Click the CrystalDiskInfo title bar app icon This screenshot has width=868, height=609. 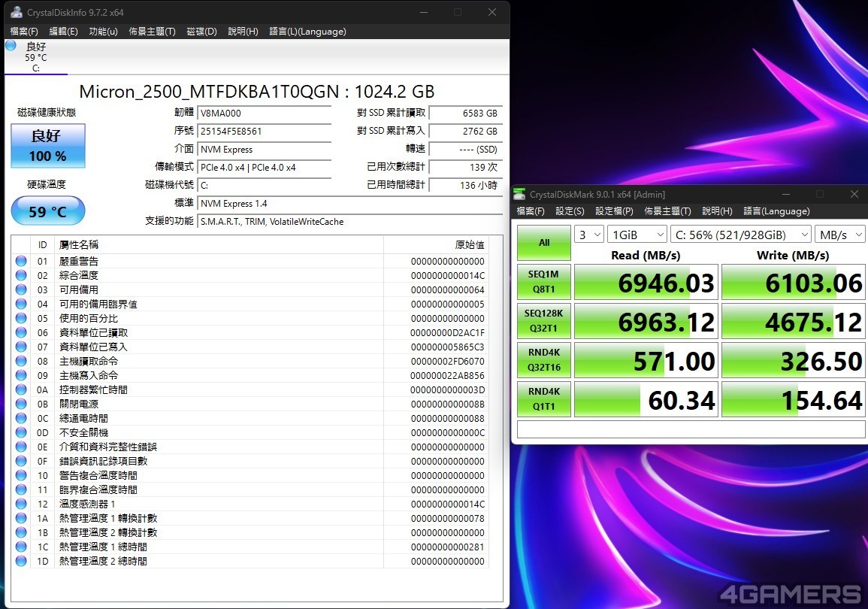[16, 12]
